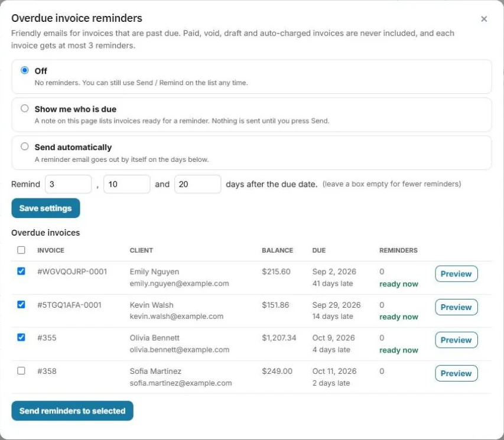Click the due date Sep 29, 2026
504x440 pixels.
(337, 305)
